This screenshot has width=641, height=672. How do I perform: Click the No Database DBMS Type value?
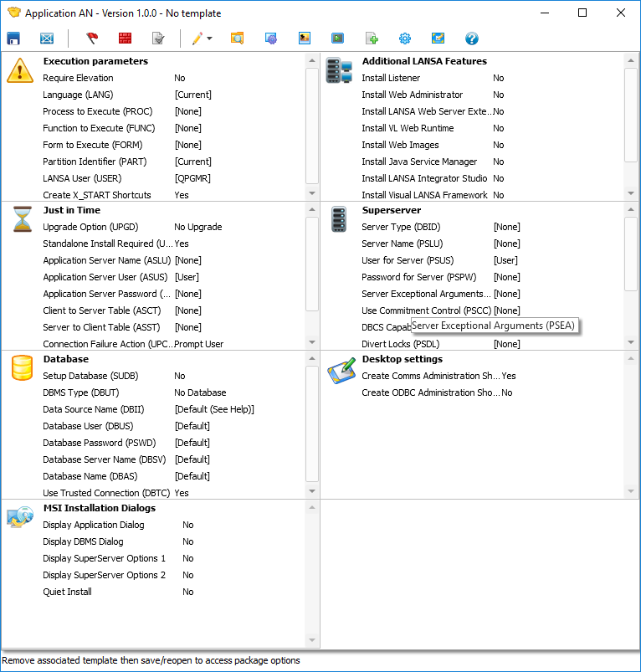click(x=200, y=392)
